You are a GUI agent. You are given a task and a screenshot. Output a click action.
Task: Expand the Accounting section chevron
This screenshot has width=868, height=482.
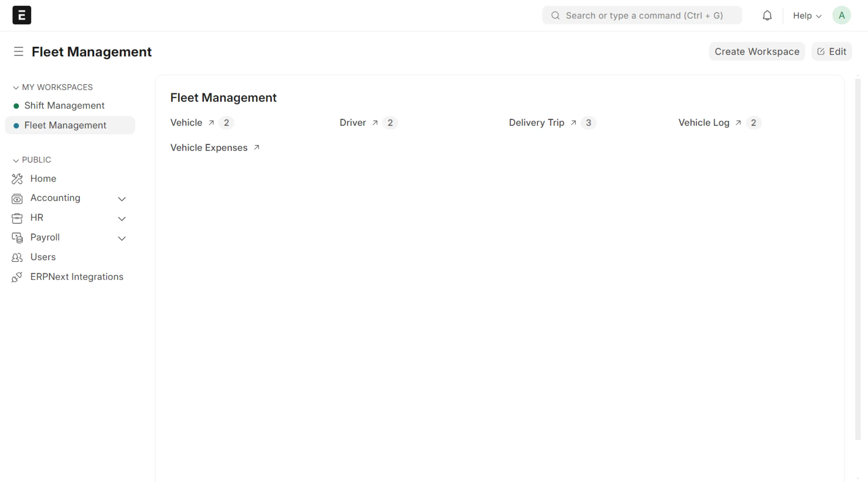[122, 199]
